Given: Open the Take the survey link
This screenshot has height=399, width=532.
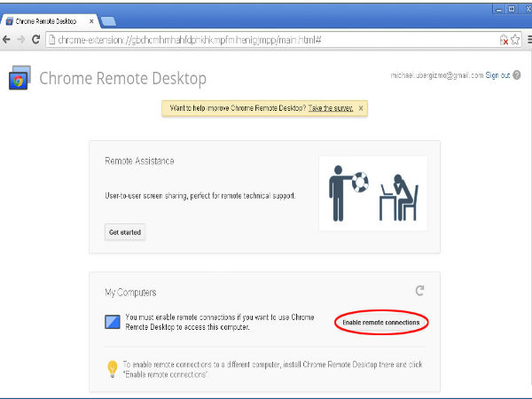Looking at the screenshot, I should point(331,108).
